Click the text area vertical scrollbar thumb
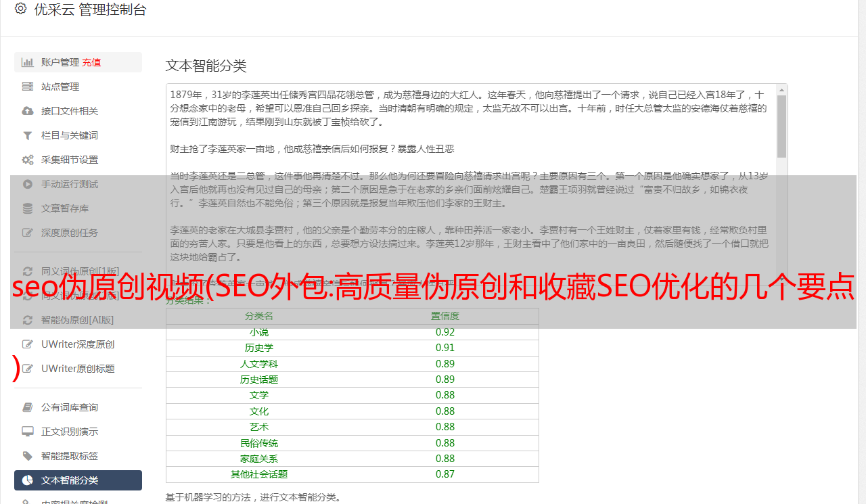866x504 pixels. pos(782,127)
